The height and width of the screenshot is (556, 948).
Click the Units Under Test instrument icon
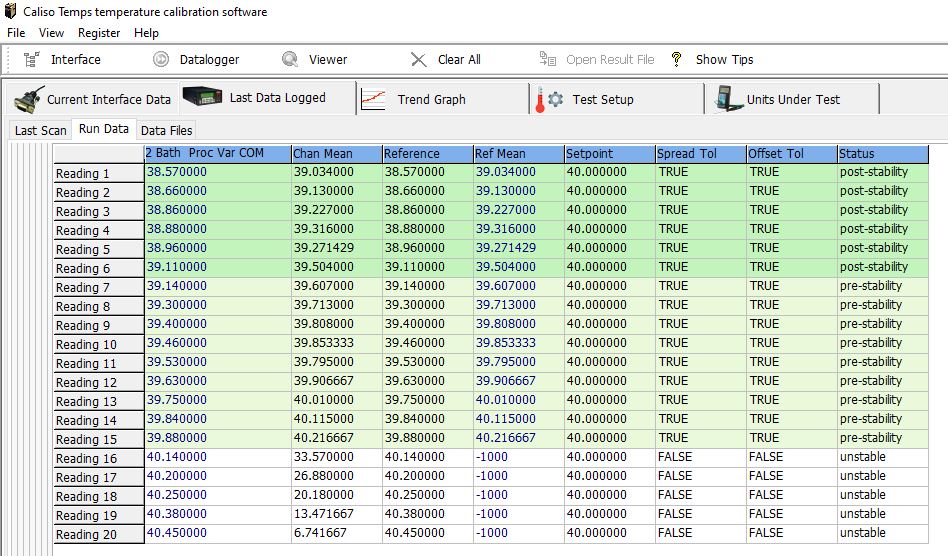[x=727, y=99]
